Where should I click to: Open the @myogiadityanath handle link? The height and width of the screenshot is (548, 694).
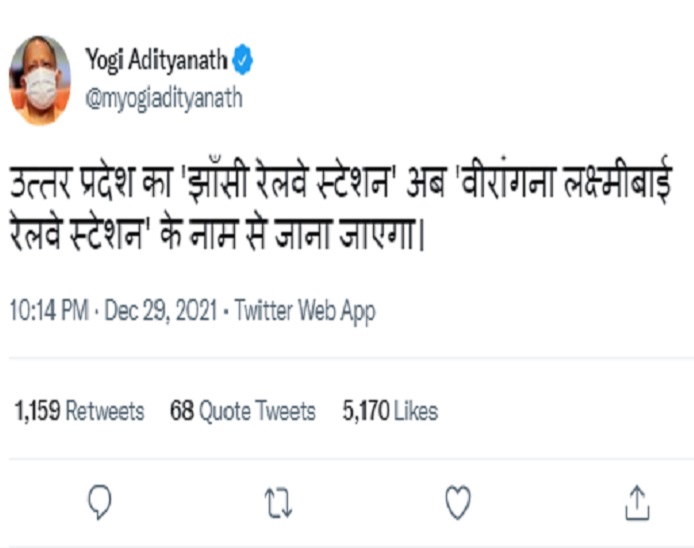[163, 99]
